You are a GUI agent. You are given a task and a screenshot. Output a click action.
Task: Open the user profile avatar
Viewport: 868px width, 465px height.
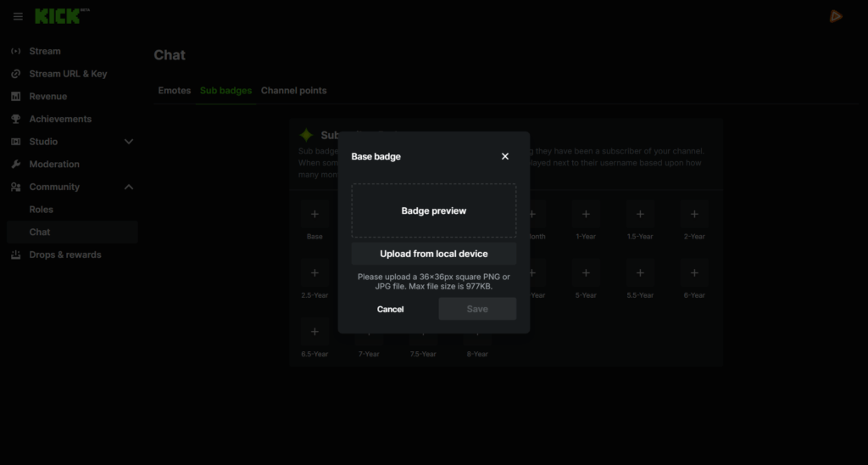pos(836,16)
